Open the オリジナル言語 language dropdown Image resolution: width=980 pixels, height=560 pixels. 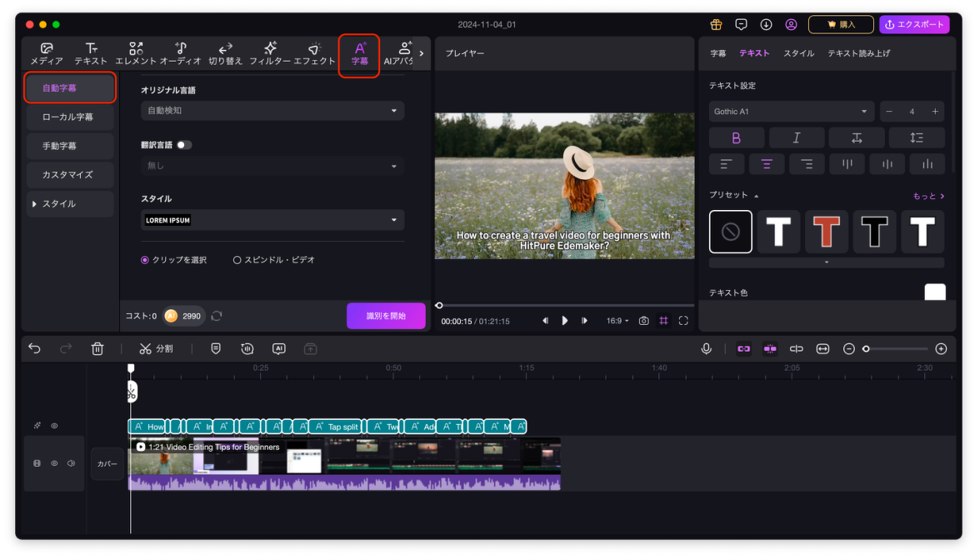pyautogui.click(x=272, y=110)
